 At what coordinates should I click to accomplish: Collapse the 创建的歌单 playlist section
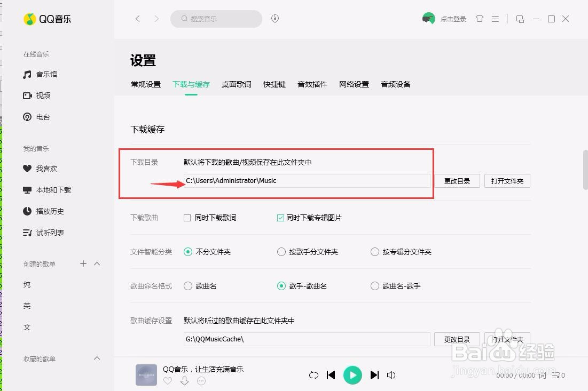[97, 264]
